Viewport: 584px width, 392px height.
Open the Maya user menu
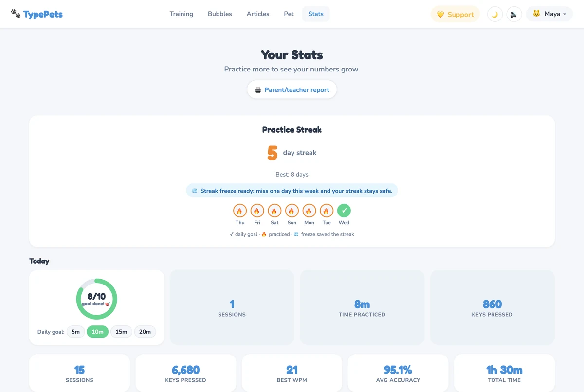pos(549,14)
